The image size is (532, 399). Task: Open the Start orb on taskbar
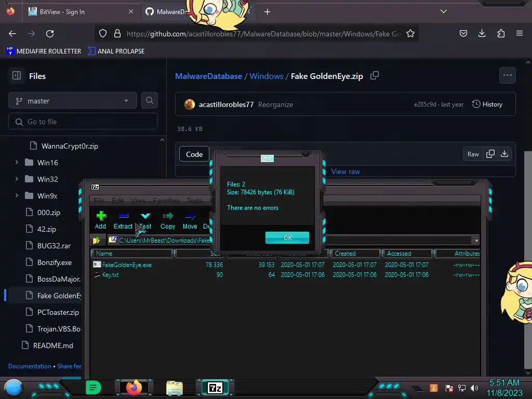coord(13,388)
